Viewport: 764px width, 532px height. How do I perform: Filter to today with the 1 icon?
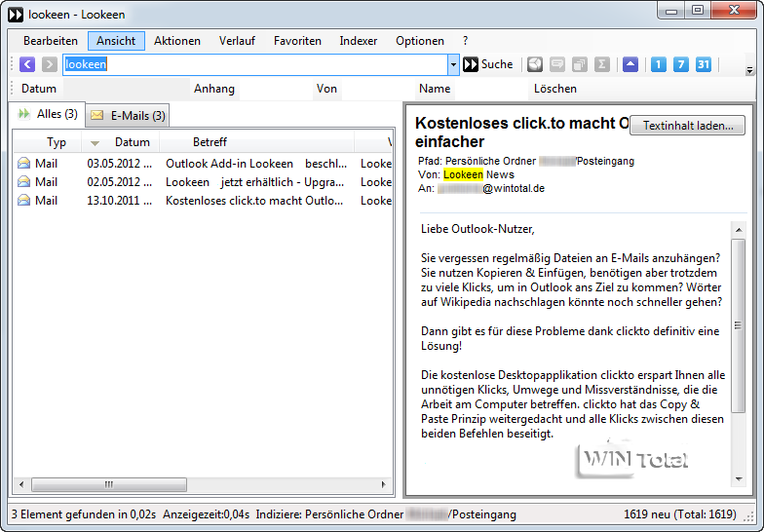pos(659,64)
